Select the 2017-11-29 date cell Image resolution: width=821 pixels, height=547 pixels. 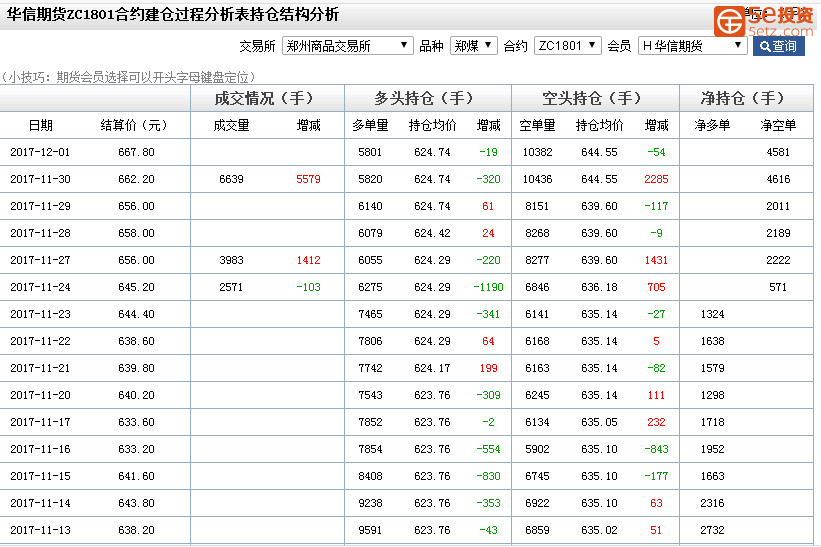click(40, 206)
